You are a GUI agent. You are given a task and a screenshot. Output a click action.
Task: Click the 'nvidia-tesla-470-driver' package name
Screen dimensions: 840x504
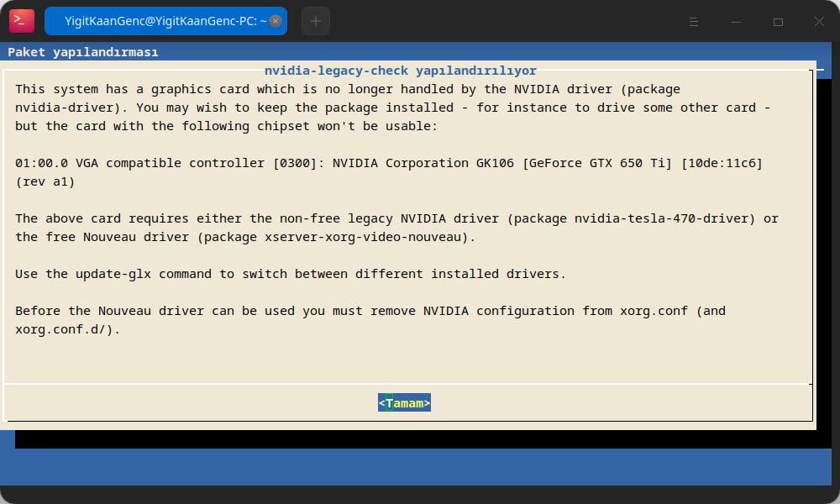pyautogui.click(x=660, y=218)
